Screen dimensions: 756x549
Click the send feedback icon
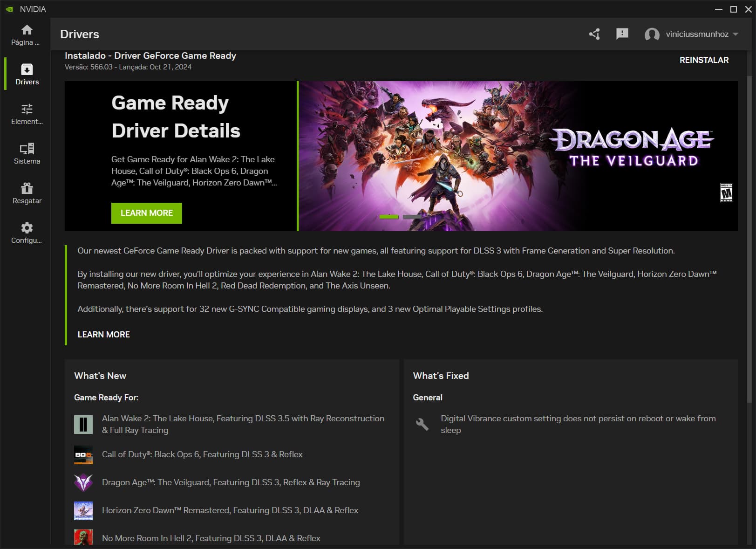(x=622, y=34)
